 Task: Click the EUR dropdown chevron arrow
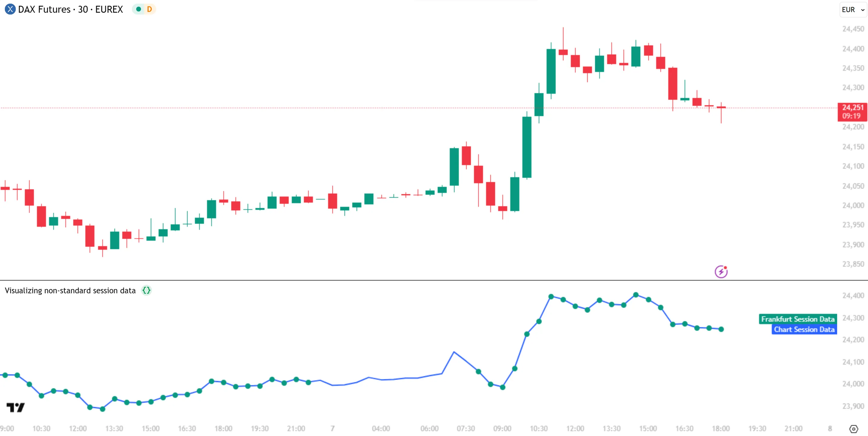tap(862, 10)
